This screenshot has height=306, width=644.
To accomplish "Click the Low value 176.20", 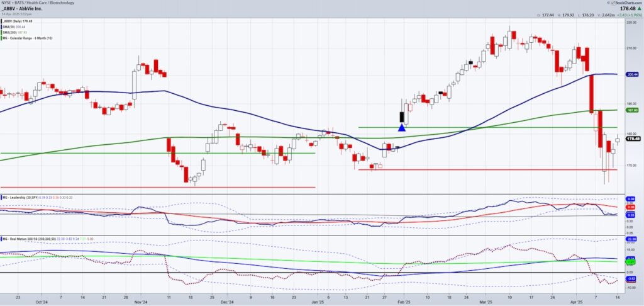I will 587,15.
